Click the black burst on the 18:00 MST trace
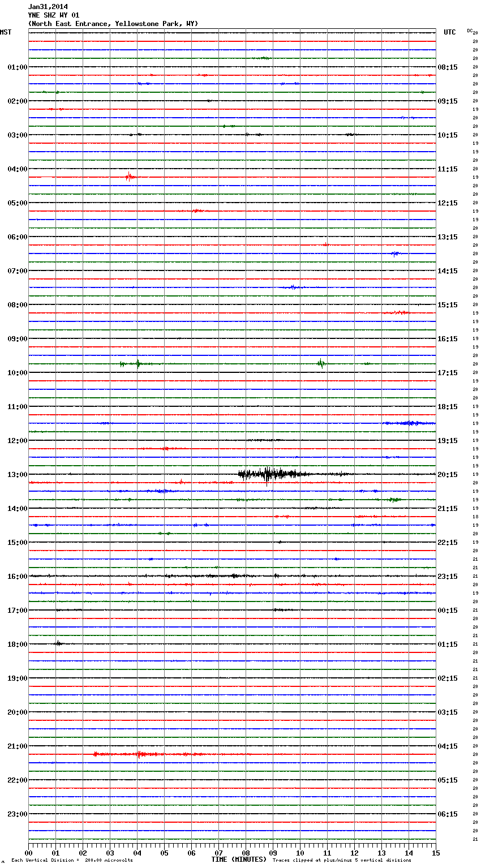481x868 pixels. 59,643
